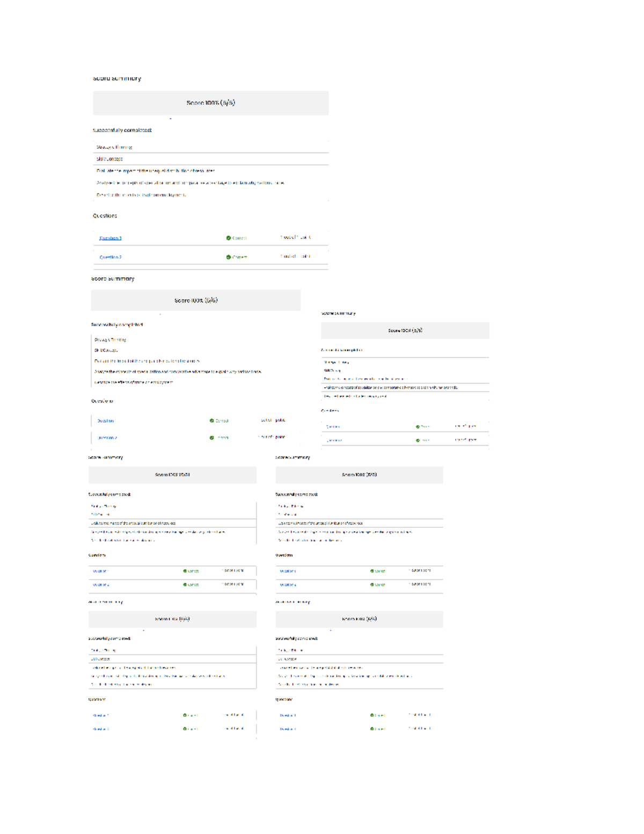Image resolution: width=644 pixels, height=834 pixels.
Task: Open Question 1 in the second wide left summary
Action: (x=106, y=421)
